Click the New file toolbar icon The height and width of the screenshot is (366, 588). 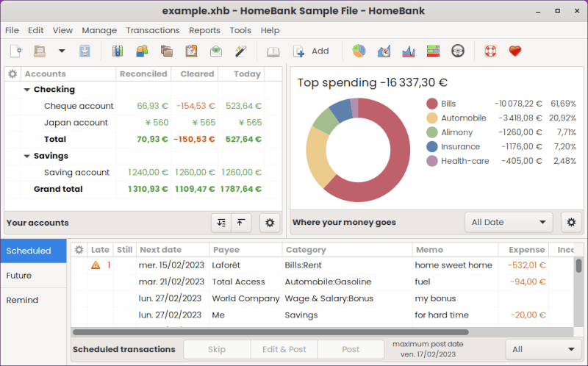[x=15, y=51]
